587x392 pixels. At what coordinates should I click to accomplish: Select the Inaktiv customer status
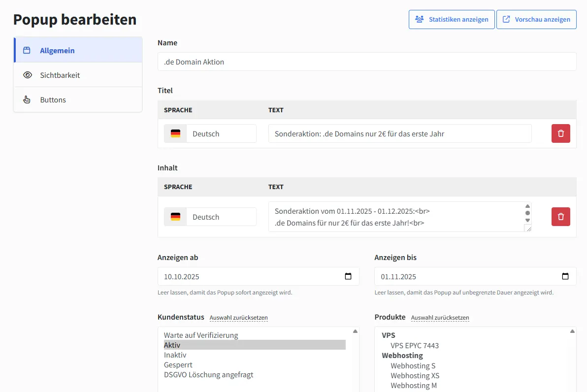click(255, 355)
